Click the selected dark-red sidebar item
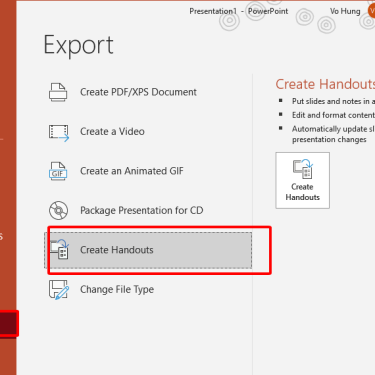 [x=8, y=323]
